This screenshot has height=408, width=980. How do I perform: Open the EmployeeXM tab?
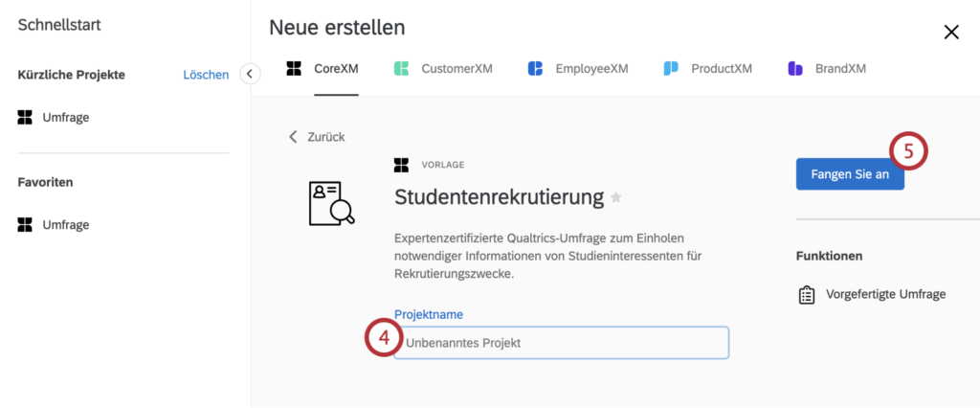(x=577, y=69)
